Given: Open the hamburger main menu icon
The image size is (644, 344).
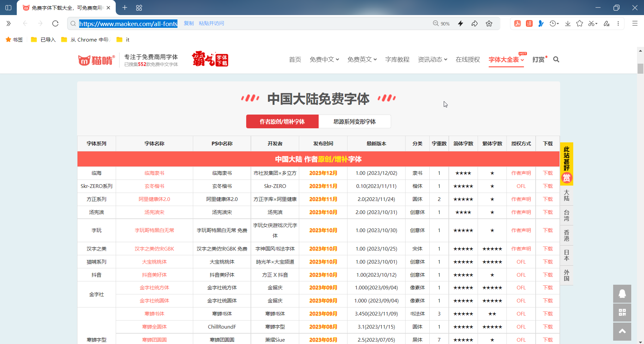Looking at the screenshot, I should (635, 23).
